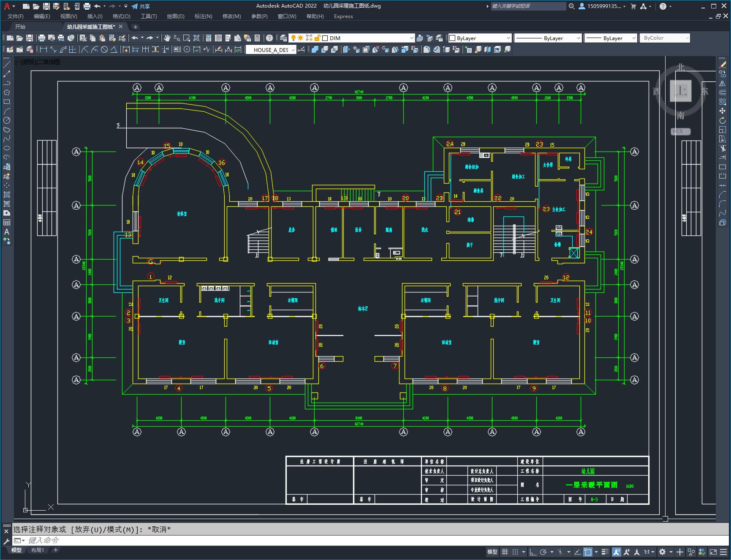The width and height of the screenshot is (731, 560).
Task: Open the Autodesk App Store cart icon
Action: pos(633,6)
